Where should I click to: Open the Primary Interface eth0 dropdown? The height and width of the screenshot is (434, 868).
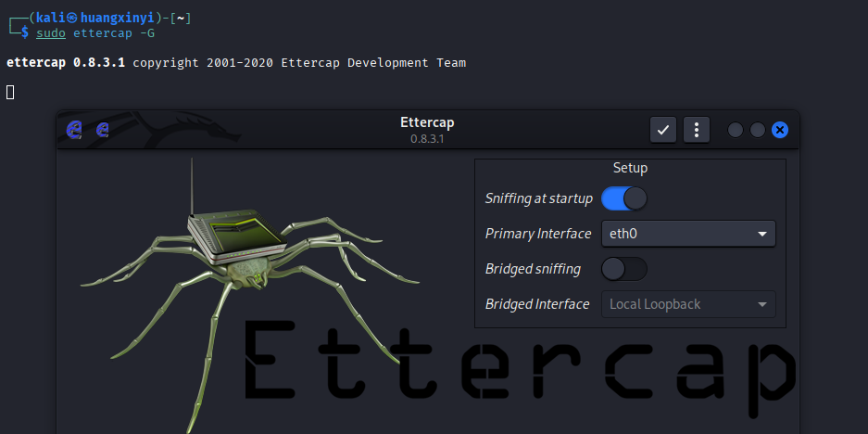click(x=688, y=234)
